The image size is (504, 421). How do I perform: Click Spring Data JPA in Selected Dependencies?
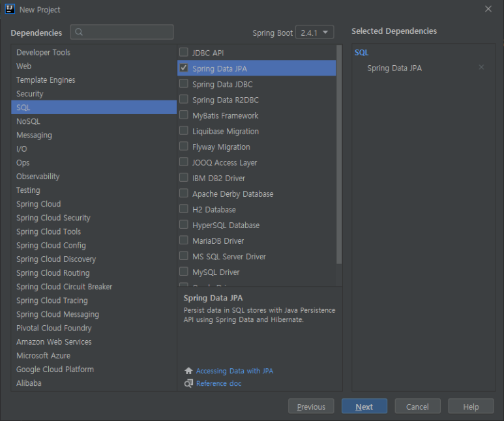pyautogui.click(x=394, y=68)
